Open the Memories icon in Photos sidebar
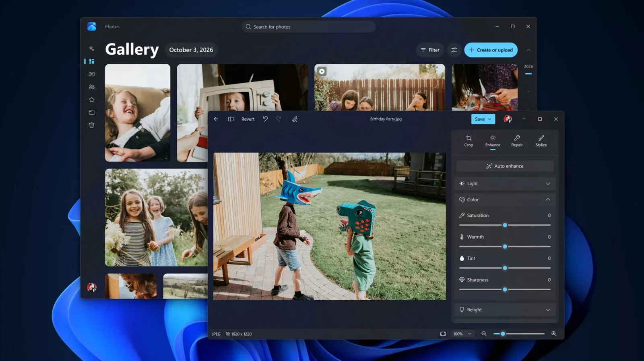This screenshot has height=361, width=644. pos(92,74)
